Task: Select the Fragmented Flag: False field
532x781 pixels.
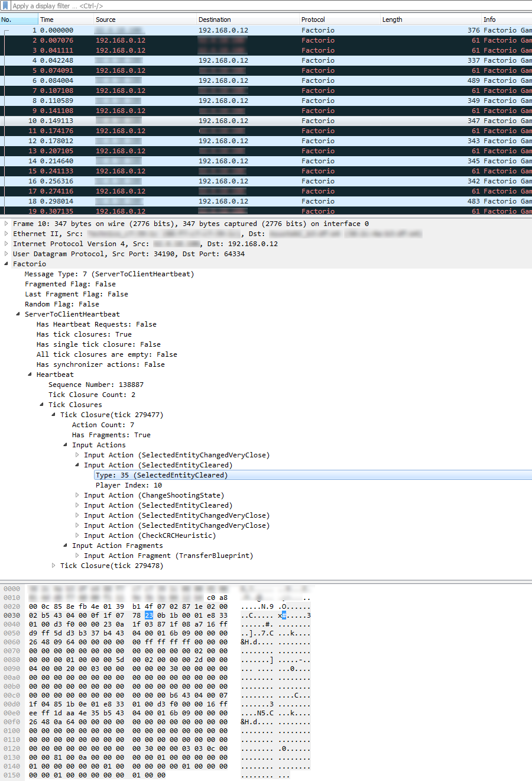Action: tap(70, 284)
